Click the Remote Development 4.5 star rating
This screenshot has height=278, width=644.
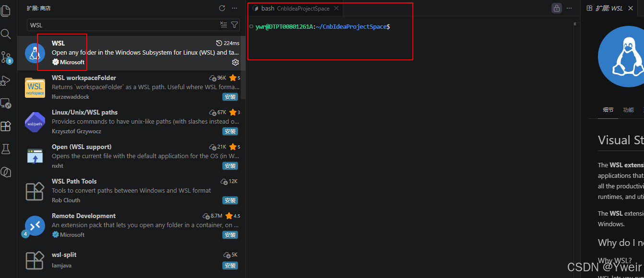point(233,216)
